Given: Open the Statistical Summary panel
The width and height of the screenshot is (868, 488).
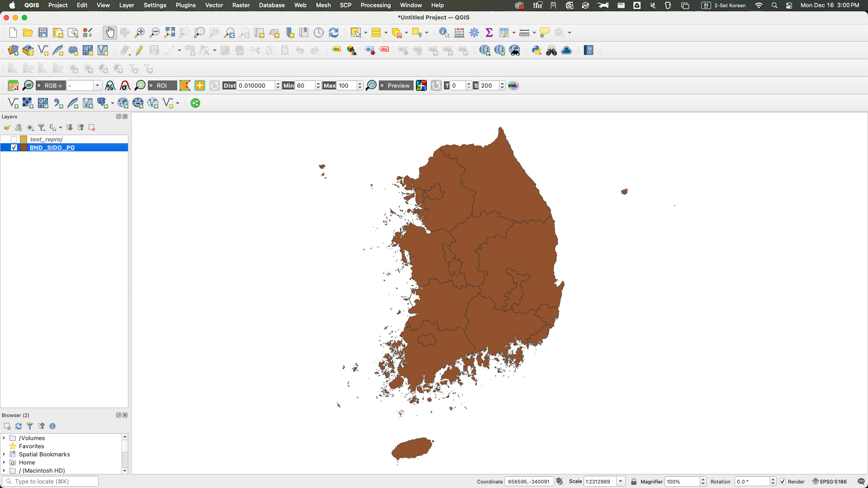Looking at the screenshot, I should coord(489,32).
